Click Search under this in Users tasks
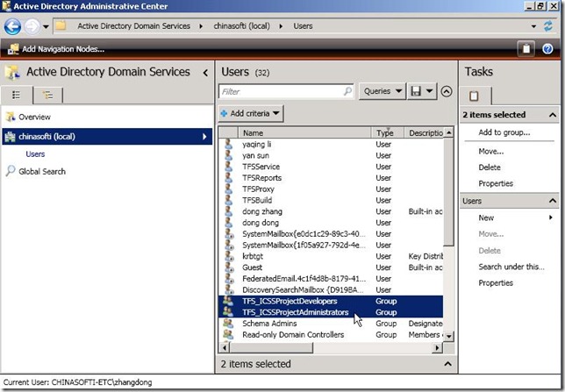565x392 pixels. [511, 267]
